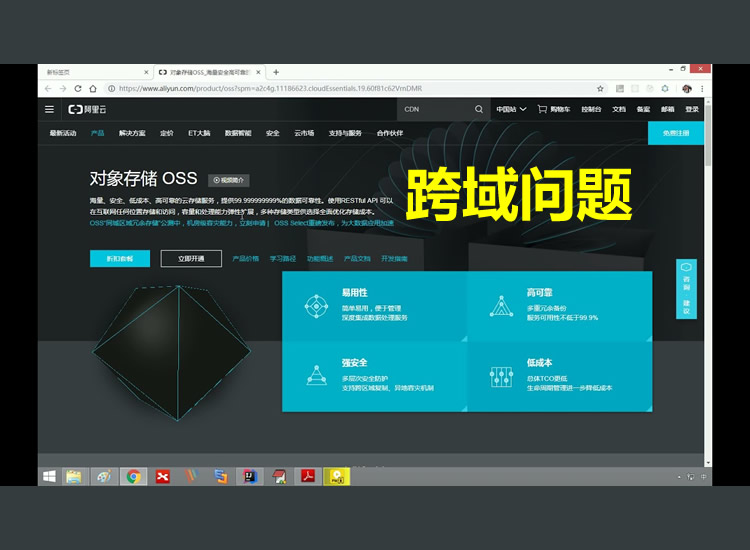
Task: Click the 强安全 feature icon
Action: pos(316,375)
